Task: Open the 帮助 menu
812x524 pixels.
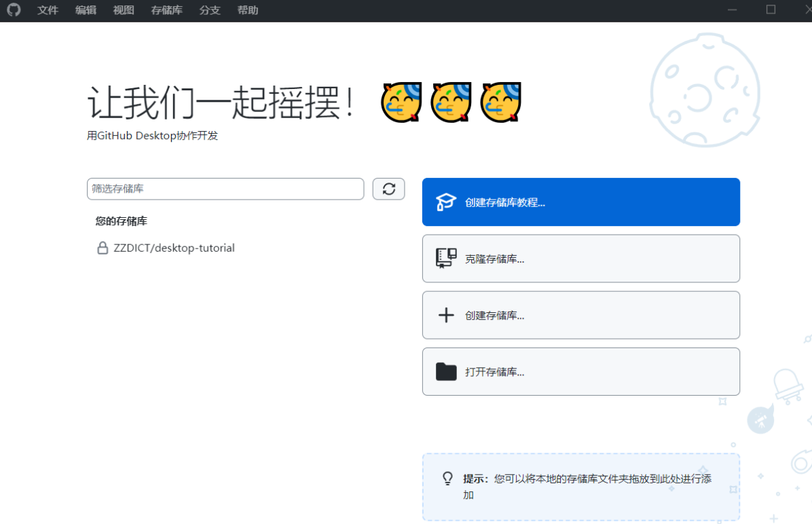Action: pos(248,10)
